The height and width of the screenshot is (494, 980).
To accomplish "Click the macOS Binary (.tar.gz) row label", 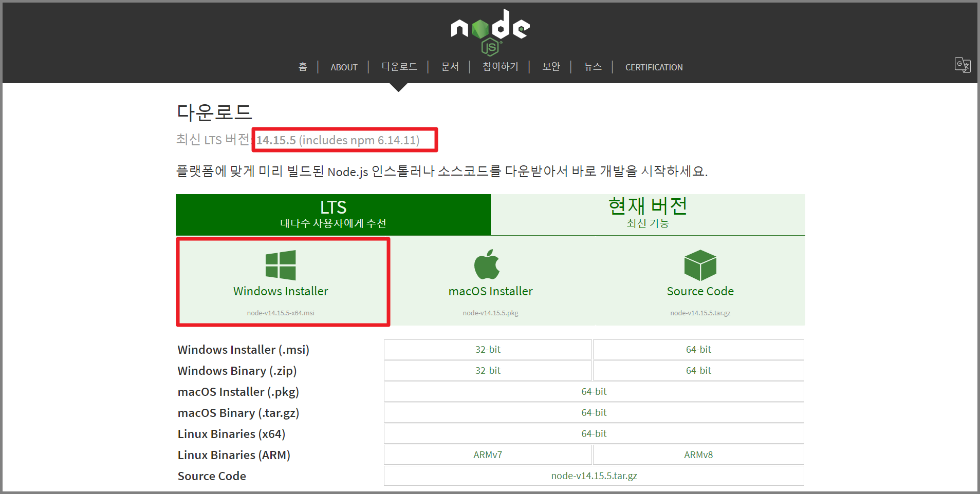I will click(x=238, y=413).
